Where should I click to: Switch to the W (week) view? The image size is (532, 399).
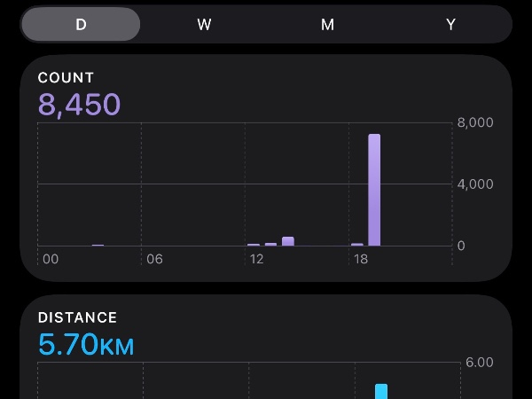204,25
